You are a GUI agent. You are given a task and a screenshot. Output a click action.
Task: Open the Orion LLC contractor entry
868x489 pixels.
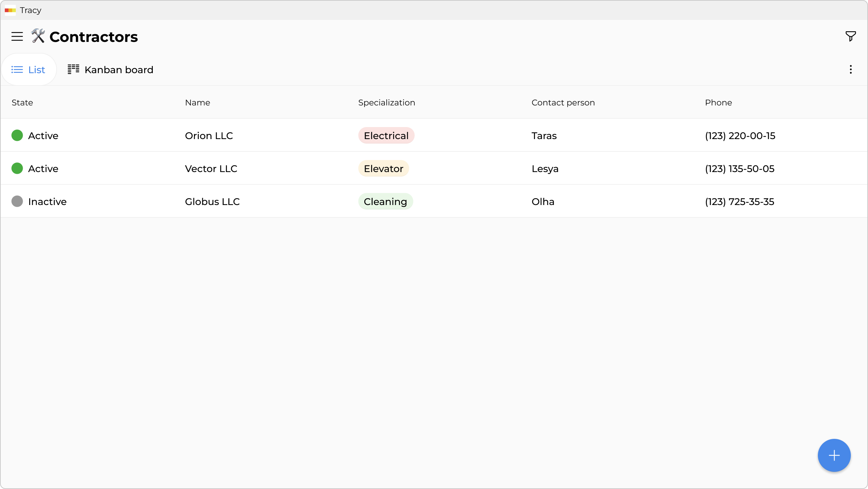coord(209,136)
